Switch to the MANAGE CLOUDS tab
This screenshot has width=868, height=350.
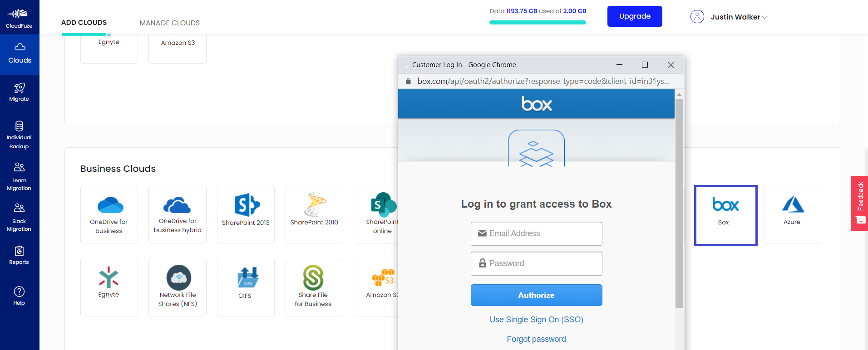point(169,23)
